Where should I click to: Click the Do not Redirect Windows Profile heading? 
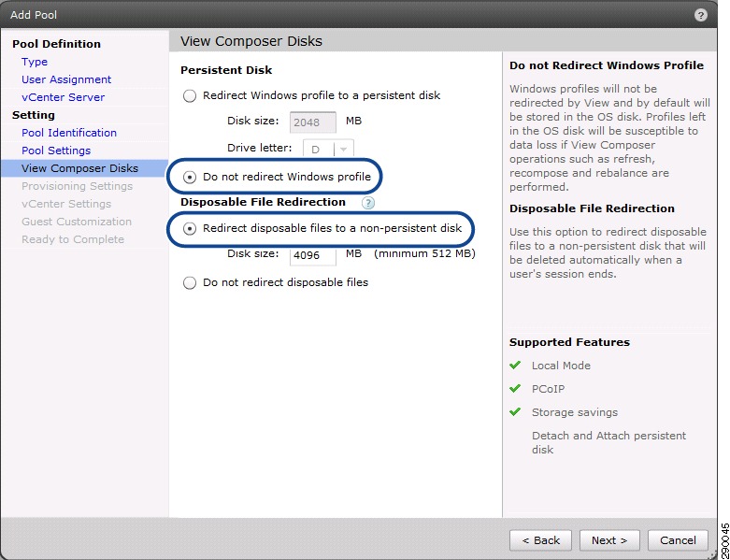(x=607, y=65)
